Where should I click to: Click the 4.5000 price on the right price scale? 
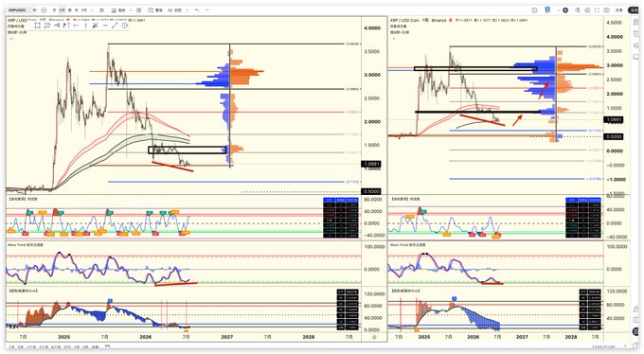614,23
